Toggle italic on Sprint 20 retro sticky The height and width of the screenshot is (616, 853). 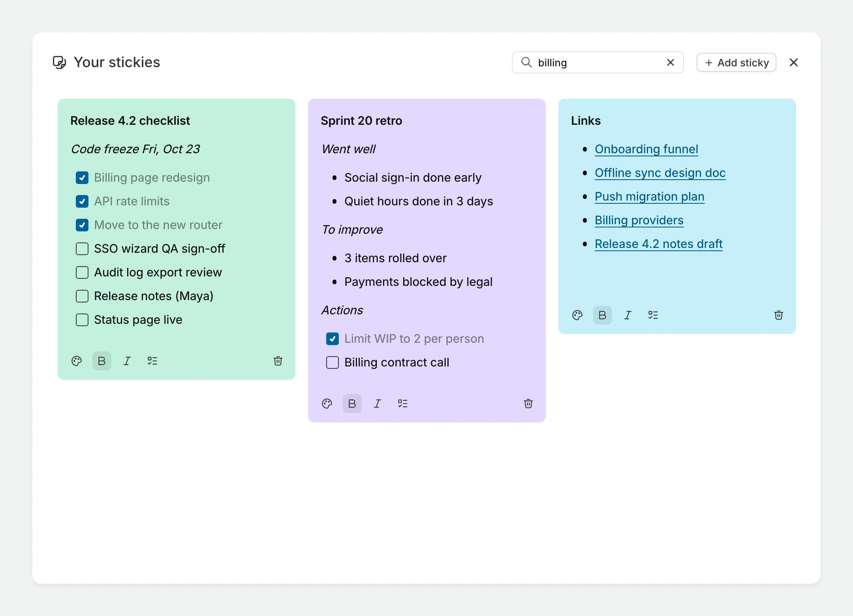378,404
